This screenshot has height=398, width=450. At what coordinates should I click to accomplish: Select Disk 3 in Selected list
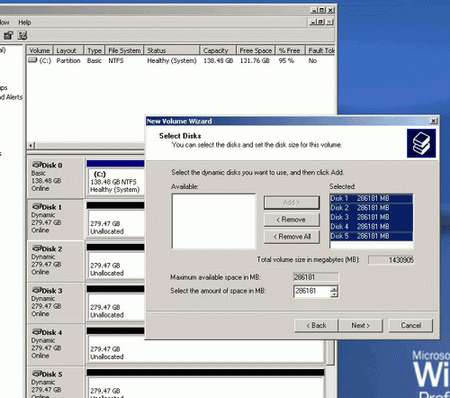click(x=371, y=217)
